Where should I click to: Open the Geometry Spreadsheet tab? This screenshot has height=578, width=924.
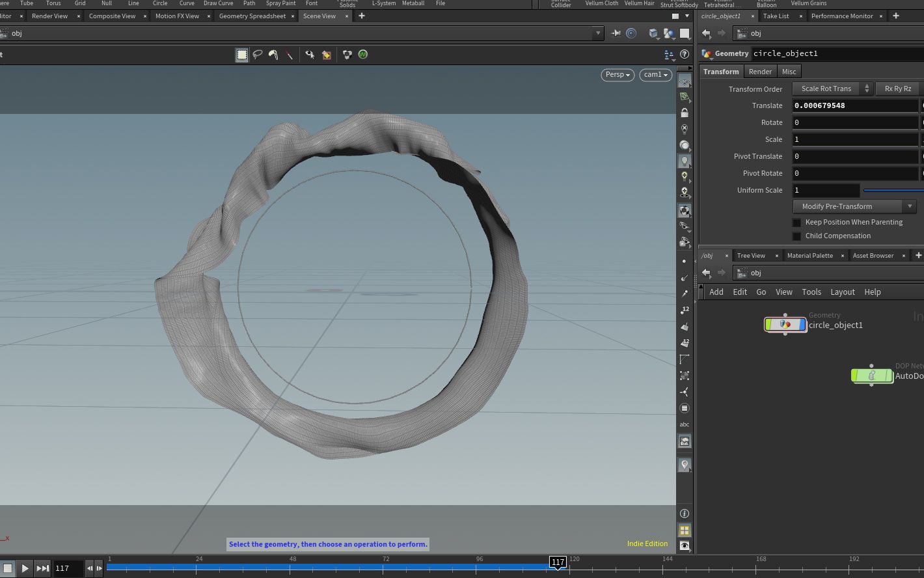(x=252, y=16)
